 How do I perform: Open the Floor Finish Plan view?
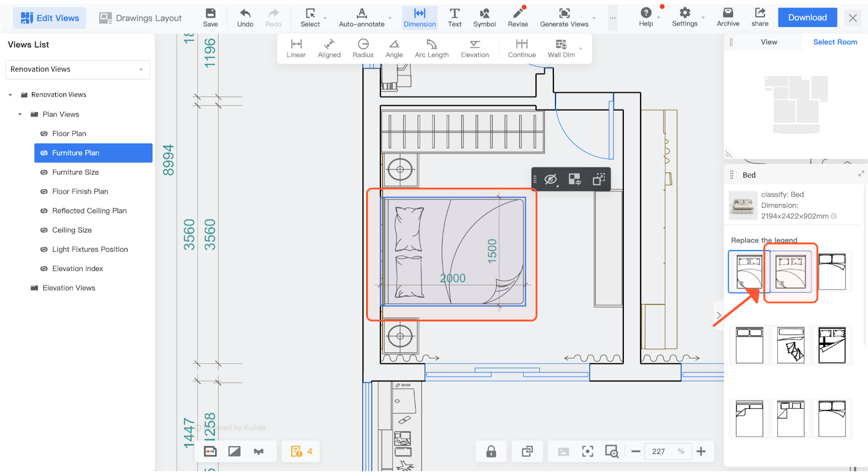[x=80, y=191]
